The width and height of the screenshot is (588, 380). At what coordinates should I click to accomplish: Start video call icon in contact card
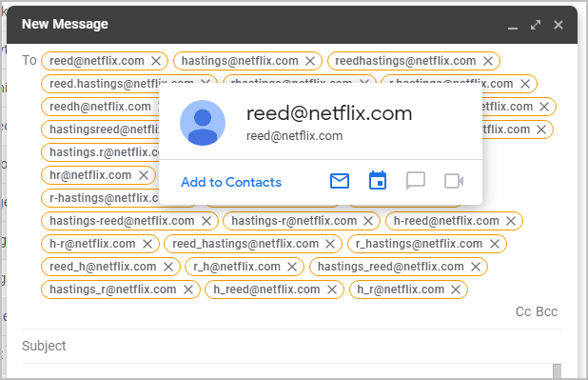pos(454,181)
